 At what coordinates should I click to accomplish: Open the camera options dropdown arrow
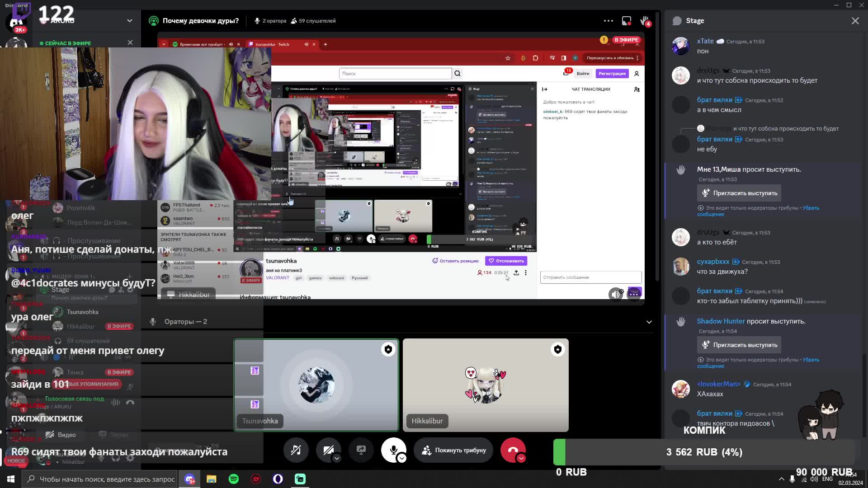pyautogui.click(x=337, y=458)
